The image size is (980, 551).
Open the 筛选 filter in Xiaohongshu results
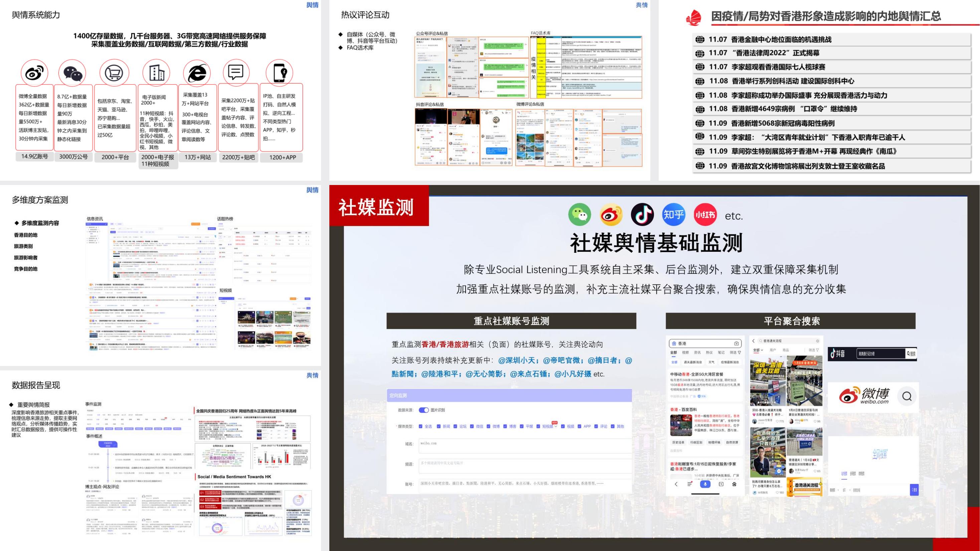[x=814, y=350]
